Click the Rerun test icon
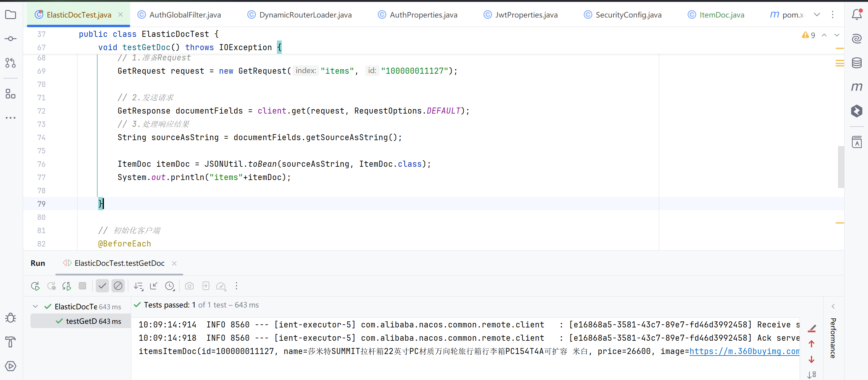The image size is (868, 380). click(35, 286)
